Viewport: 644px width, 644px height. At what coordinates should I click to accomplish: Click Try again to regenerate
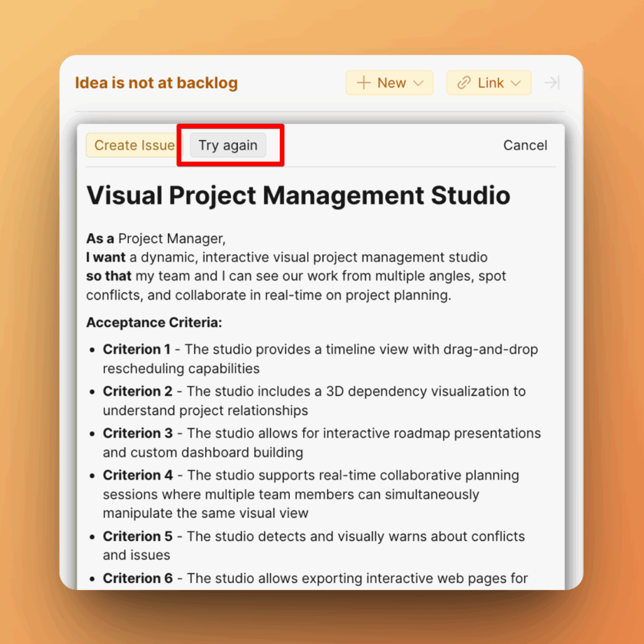click(x=228, y=145)
